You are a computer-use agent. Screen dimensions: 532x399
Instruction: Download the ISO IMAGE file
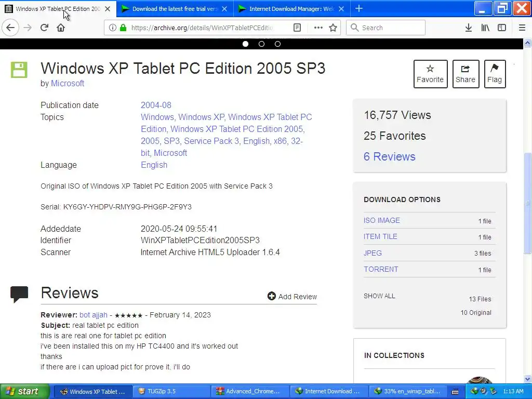pyautogui.click(x=382, y=220)
